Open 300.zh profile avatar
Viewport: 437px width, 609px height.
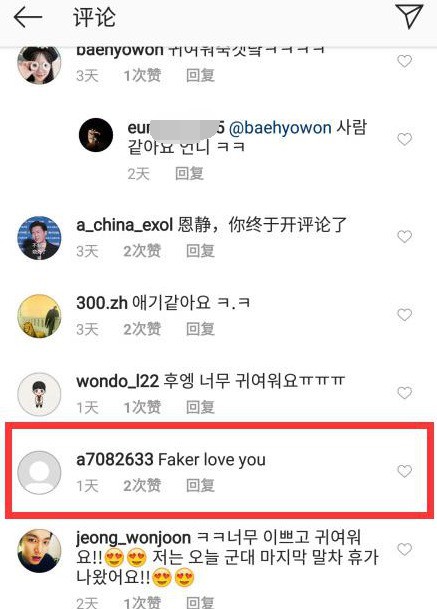39,316
